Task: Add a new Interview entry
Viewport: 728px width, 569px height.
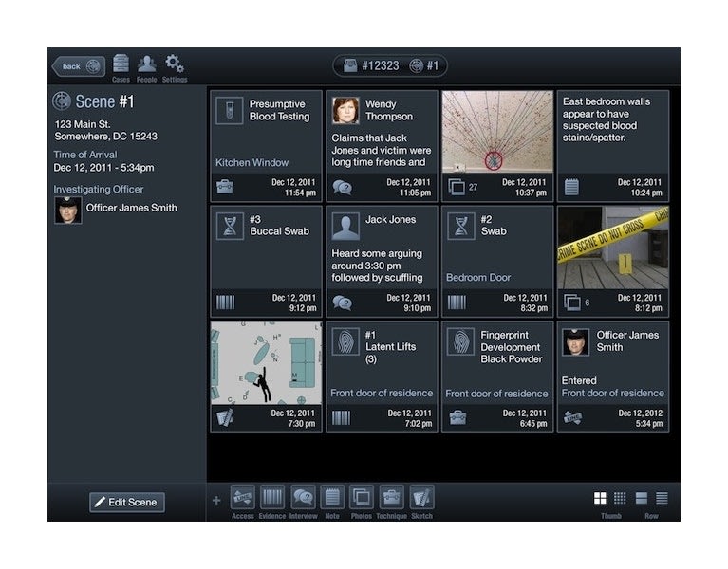Action: click(x=303, y=497)
